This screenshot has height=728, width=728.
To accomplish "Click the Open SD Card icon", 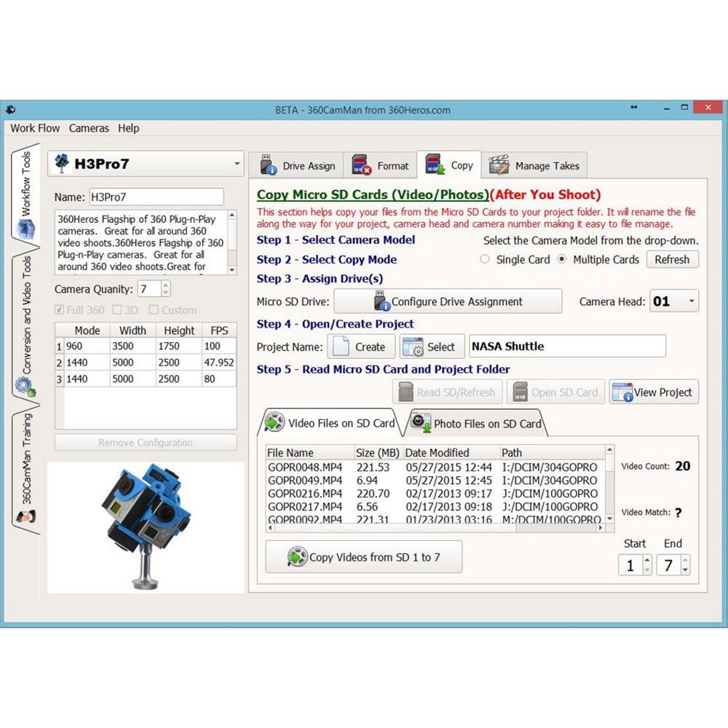I will click(521, 392).
